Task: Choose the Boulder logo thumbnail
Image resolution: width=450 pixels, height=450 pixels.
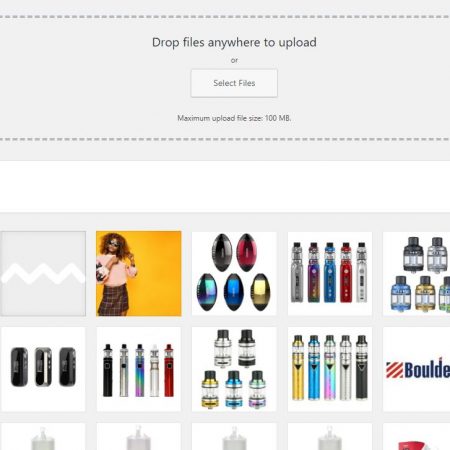Action: (417, 369)
